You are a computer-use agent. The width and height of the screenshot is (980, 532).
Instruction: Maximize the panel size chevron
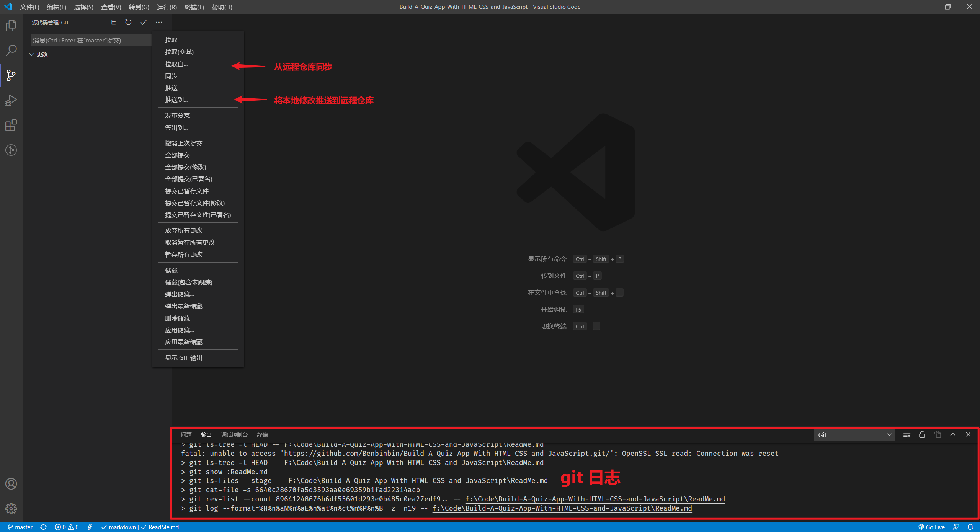(953, 435)
